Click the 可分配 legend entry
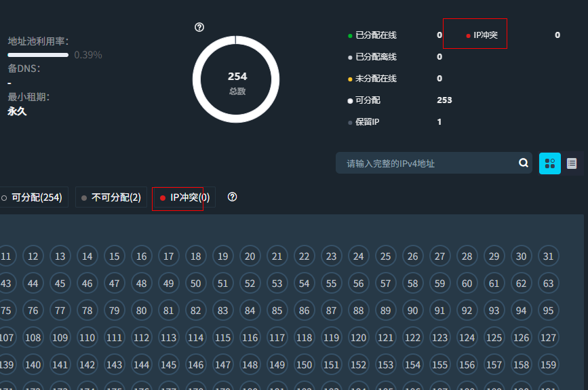 [x=364, y=100]
